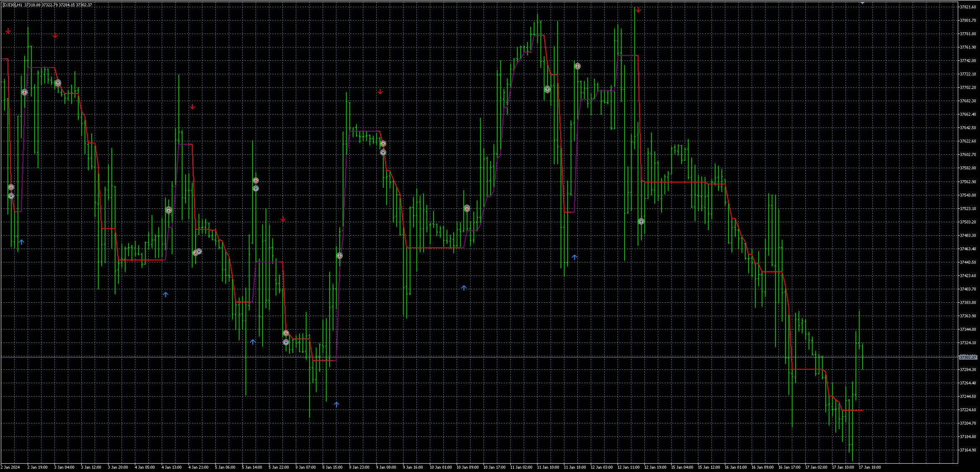980x472 pixels.
Task: Click the 8 Jan 23:00 time label
Action: [x=359, y=467]
